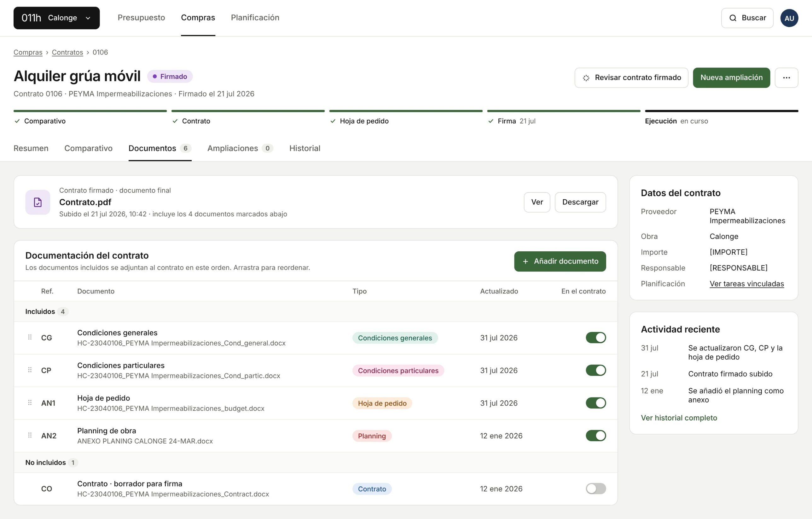Open the 011h Calonge project switcher

point(56,18)
